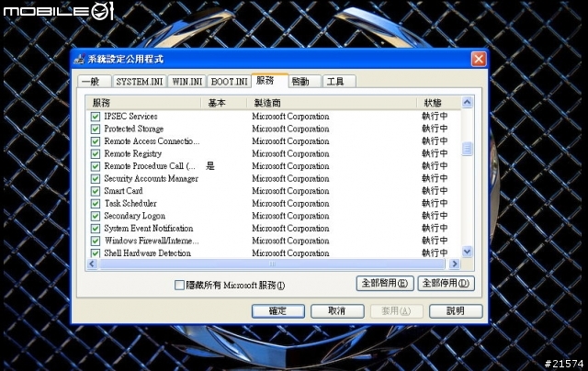Open the SYSTEM.INI tab
This screenshot has width=588, height=371.
tap(139, 82)
